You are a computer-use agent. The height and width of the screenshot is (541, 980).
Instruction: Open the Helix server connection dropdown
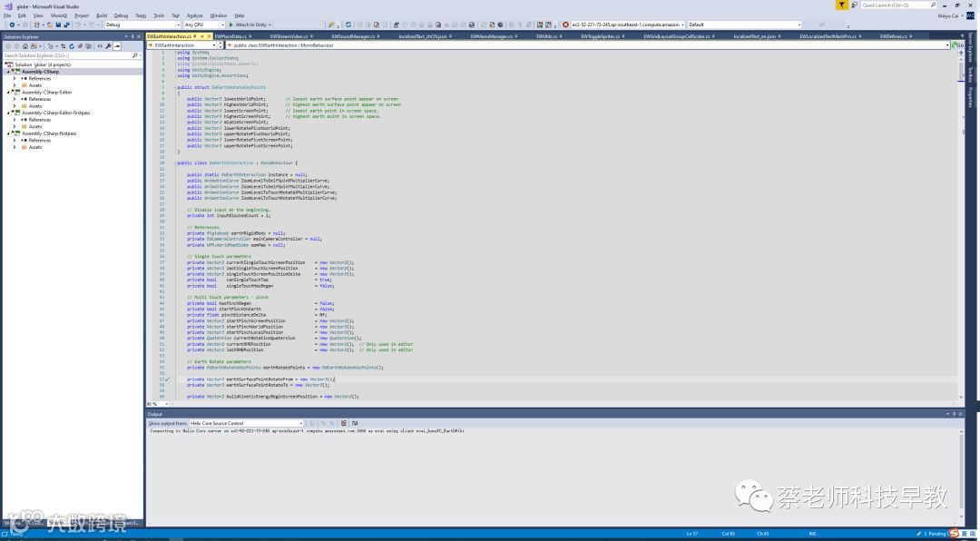pyautogui.click(x=628, y=25)
